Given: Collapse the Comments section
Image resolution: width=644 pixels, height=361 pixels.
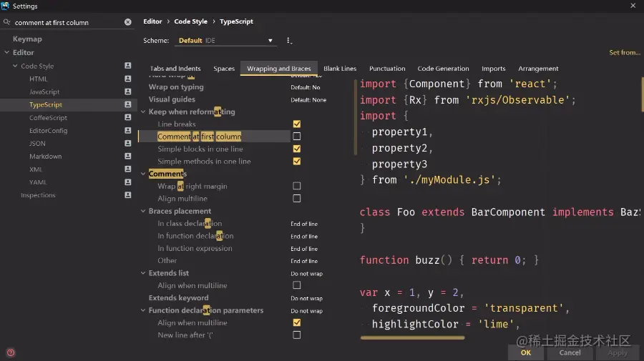Looking at the screenshot, I should [x=143, y=174].
